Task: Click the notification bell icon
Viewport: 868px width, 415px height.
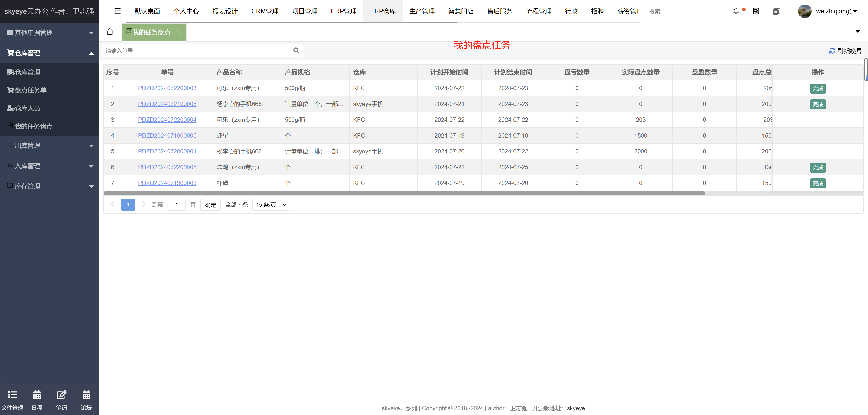Action: pyautogui.click(x=736, y=11)
